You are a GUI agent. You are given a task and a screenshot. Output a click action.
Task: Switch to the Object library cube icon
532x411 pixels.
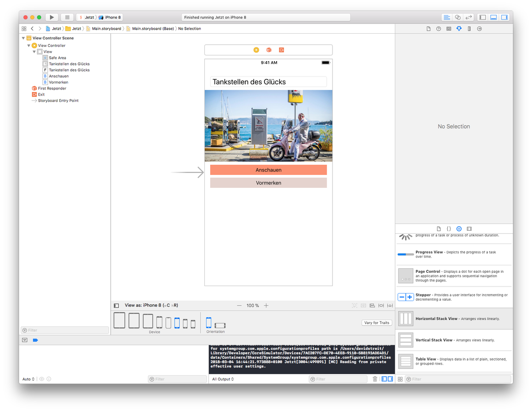459,229
